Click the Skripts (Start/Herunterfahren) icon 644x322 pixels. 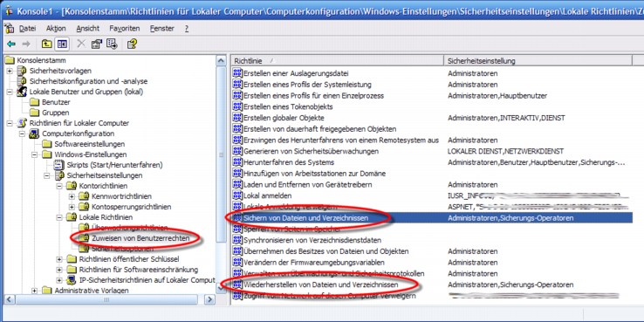click(60, 165)
